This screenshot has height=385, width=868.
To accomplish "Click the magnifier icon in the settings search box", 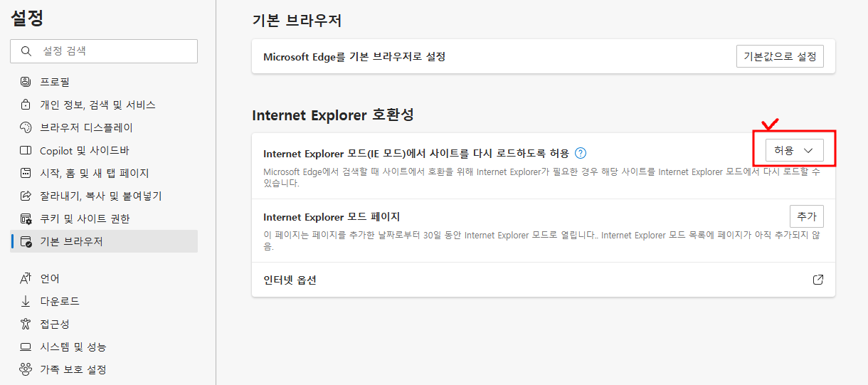I will [27, 51].
